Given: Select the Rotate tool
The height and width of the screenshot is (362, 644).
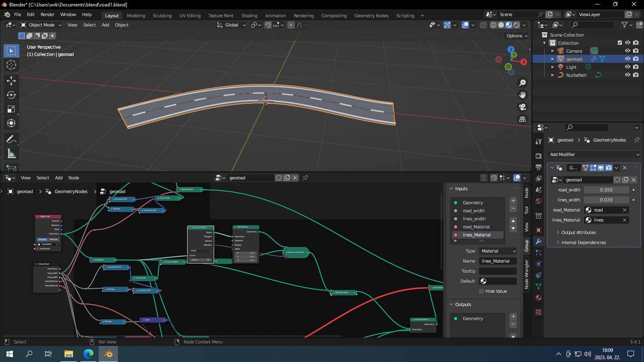Looking at the screenshot, I should (x=11, y=95).
